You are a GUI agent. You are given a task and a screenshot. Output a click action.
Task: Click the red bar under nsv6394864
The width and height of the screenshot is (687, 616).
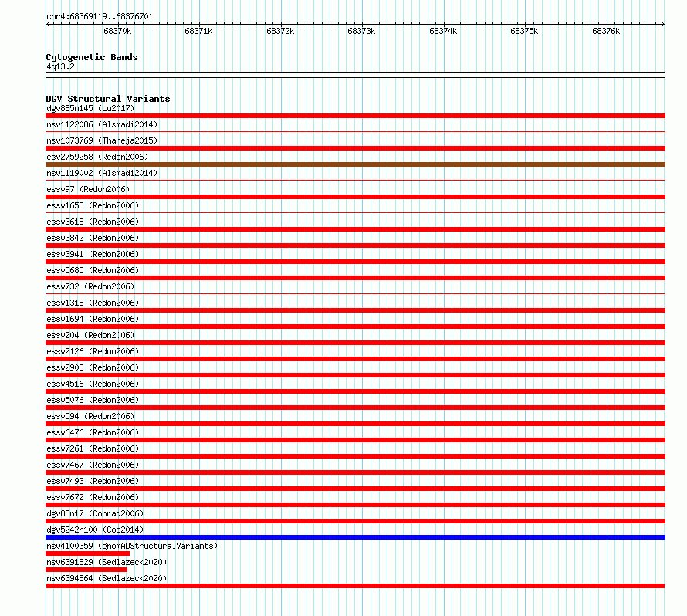pyautogui.click(x=355, y=586)
